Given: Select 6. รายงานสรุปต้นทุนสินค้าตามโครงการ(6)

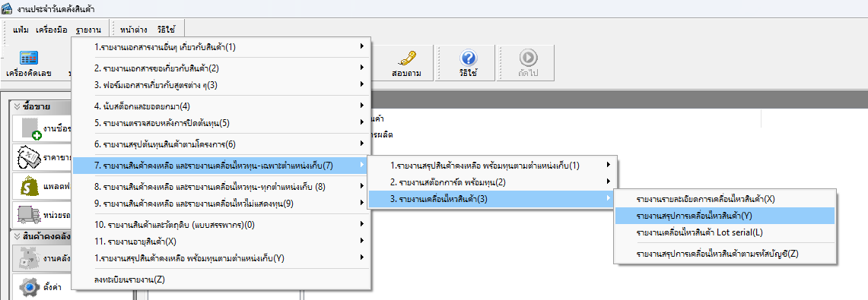Looking at the screenshot, I should point(221,144).
